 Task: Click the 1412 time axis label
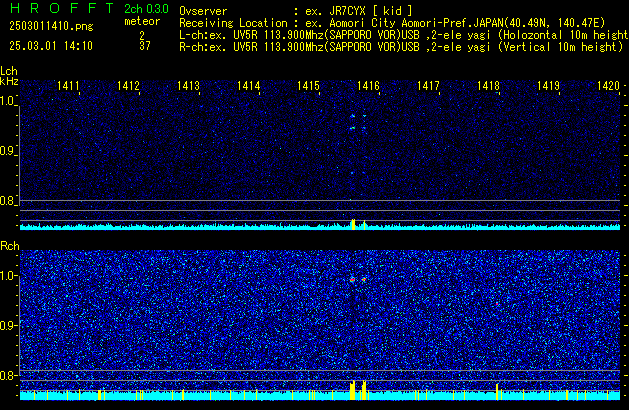click(128, 86)
